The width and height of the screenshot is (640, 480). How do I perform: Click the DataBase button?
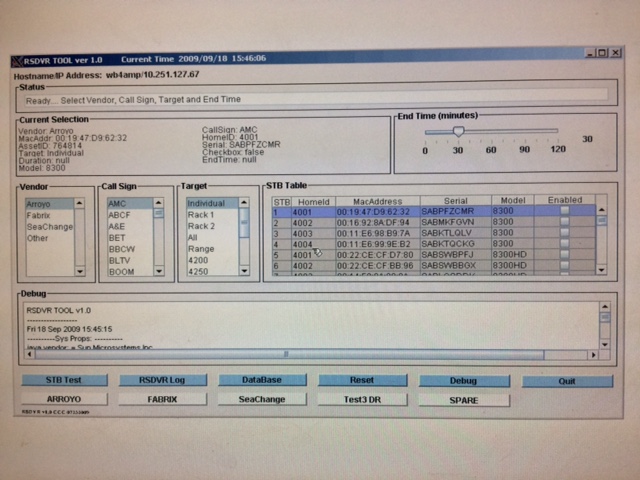coord(262,380)
